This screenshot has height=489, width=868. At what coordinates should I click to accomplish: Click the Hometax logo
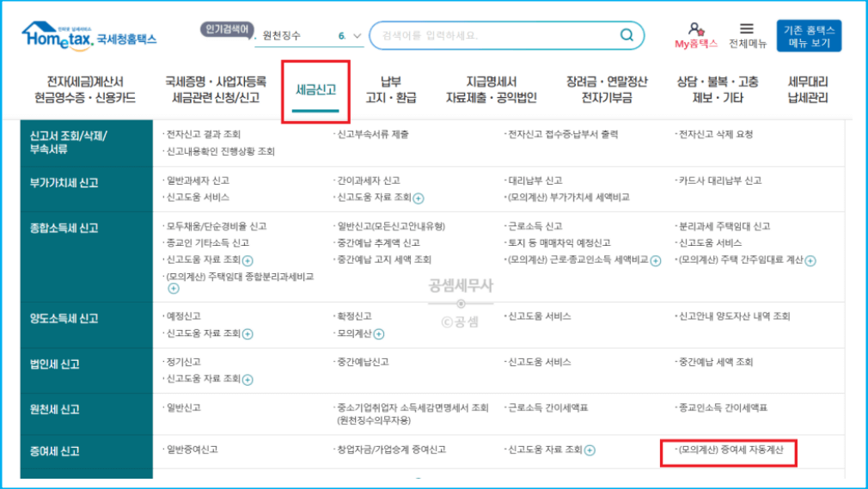(89, 37)
